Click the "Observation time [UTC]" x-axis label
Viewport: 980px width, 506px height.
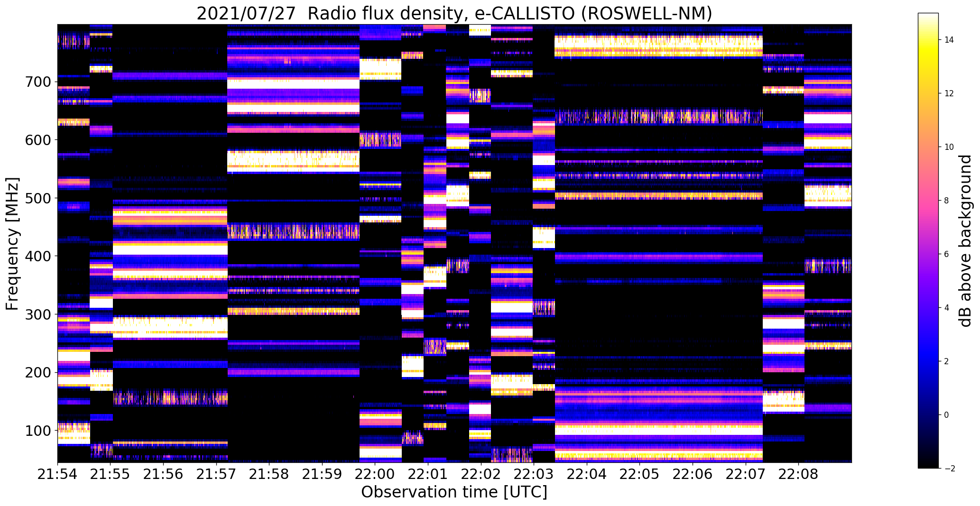click(454, 492)
